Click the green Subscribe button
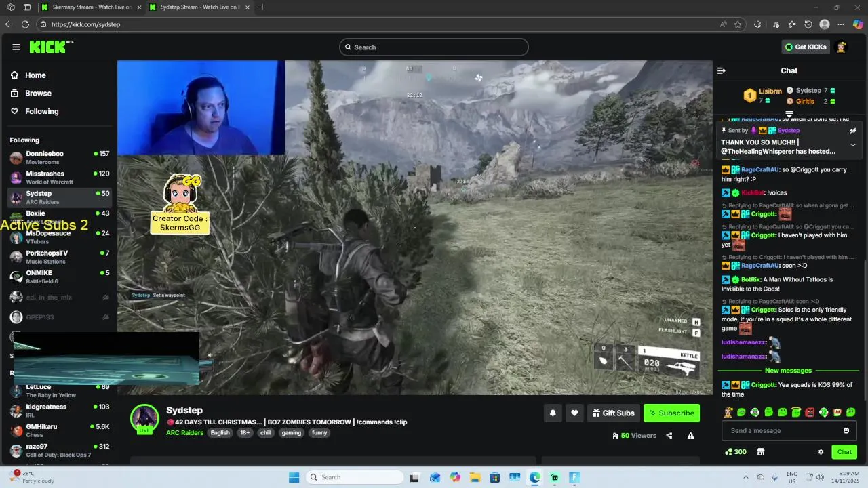The width and height of the screenshot is (868, 488). pos(671,413)
